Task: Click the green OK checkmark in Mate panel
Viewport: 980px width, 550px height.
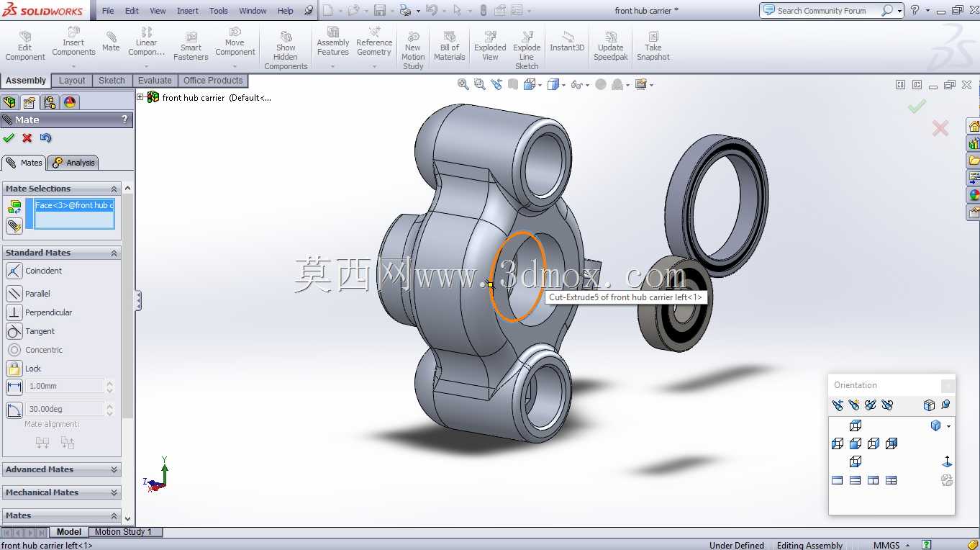Action: pyautogui.click(x=9, y=138)
